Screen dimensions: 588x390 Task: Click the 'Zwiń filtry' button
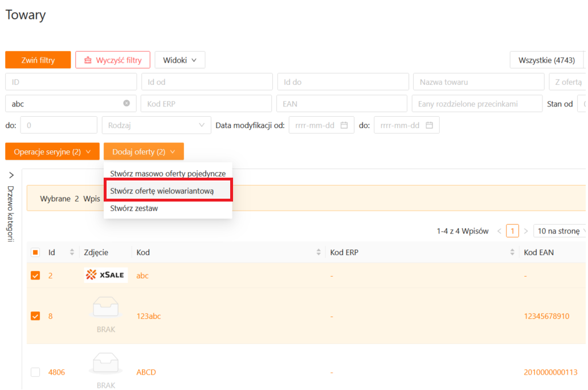38,60
